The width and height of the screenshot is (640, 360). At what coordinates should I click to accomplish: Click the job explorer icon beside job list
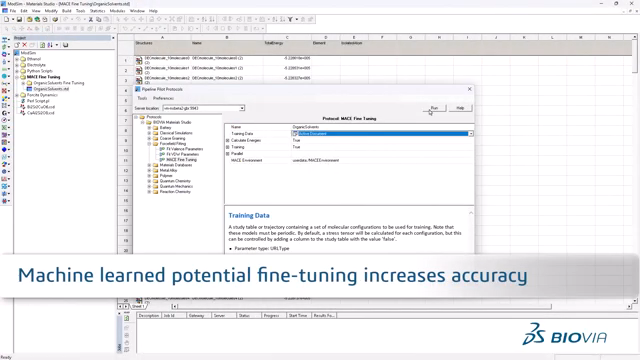[x=127, y=318]
